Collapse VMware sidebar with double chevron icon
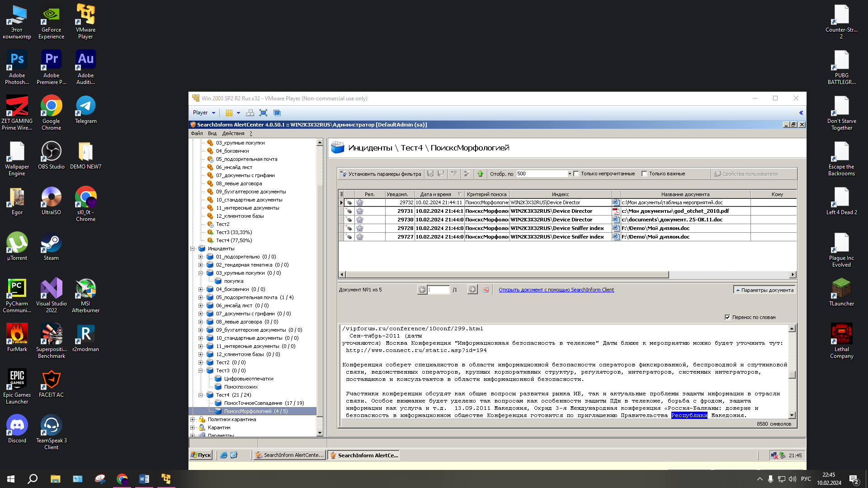The image size is (868, 488). (x=801, y=113)
